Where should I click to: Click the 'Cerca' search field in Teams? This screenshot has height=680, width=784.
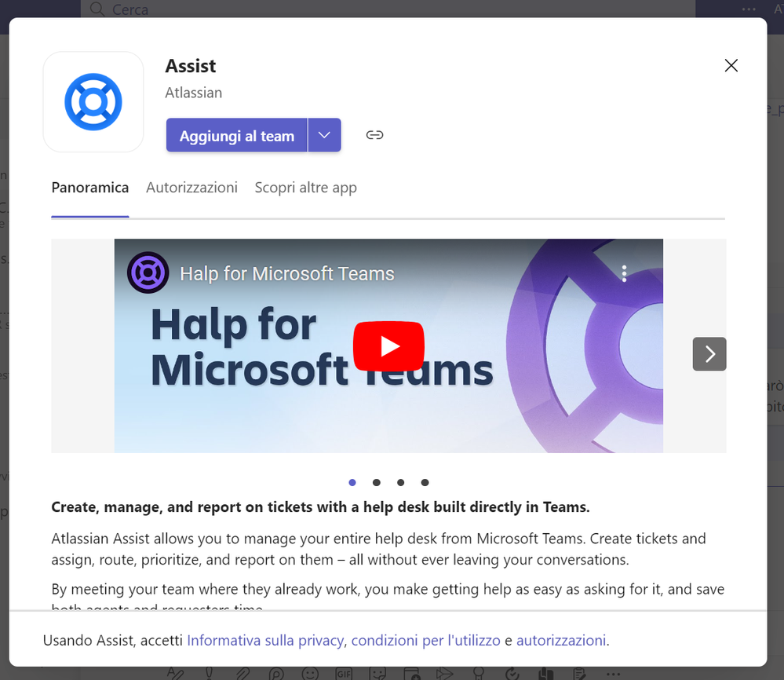(x=388, y=9)
